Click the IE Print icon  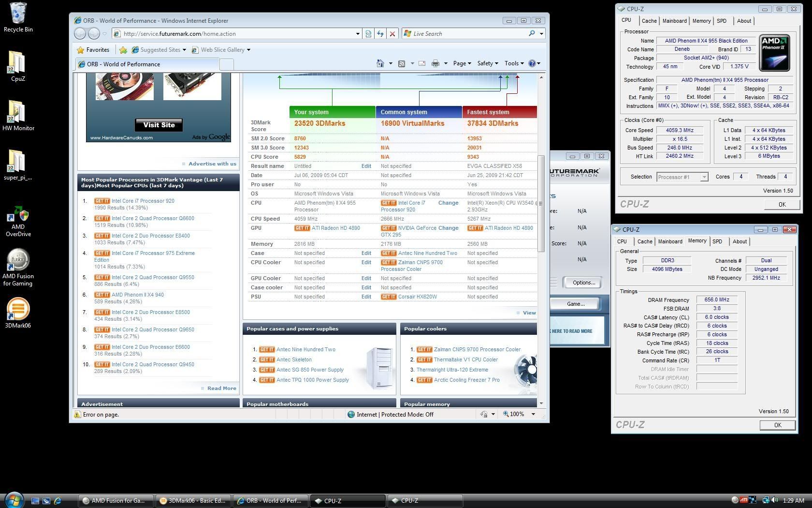pyautogui.click(x=435, y=63)
